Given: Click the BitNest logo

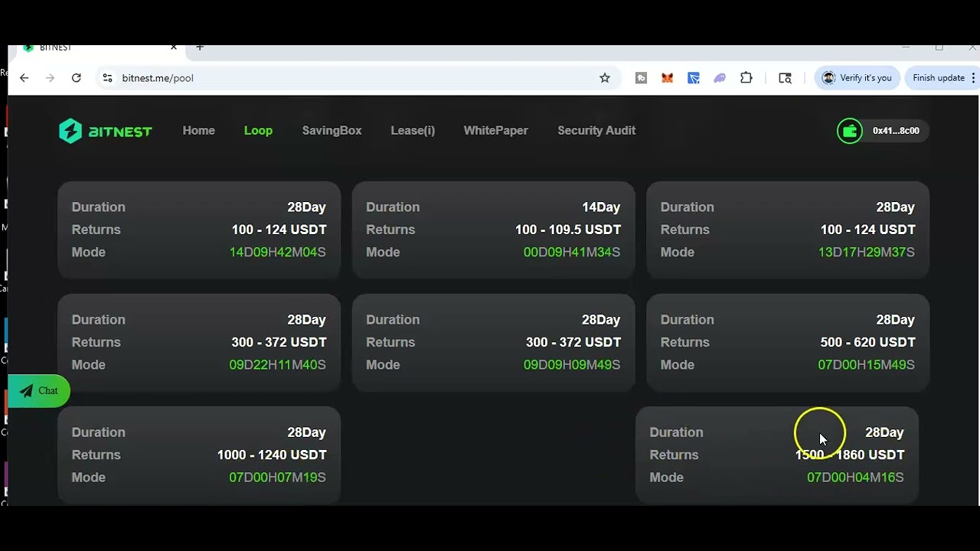Looking at the screenshot, I should point(106,131).
